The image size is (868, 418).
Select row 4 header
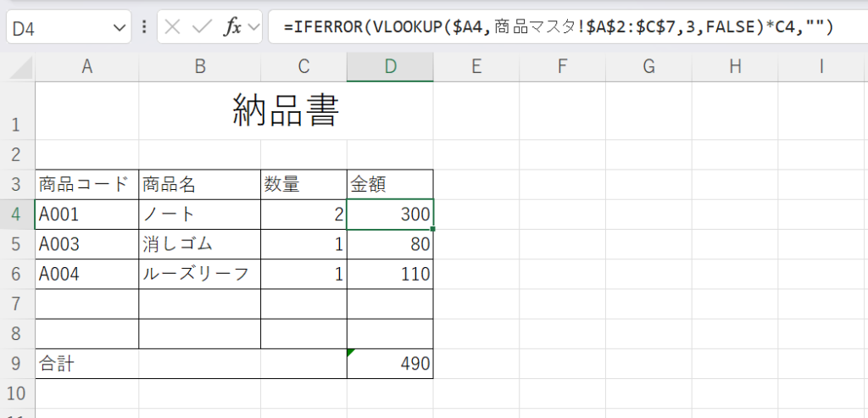click(17, 215)
